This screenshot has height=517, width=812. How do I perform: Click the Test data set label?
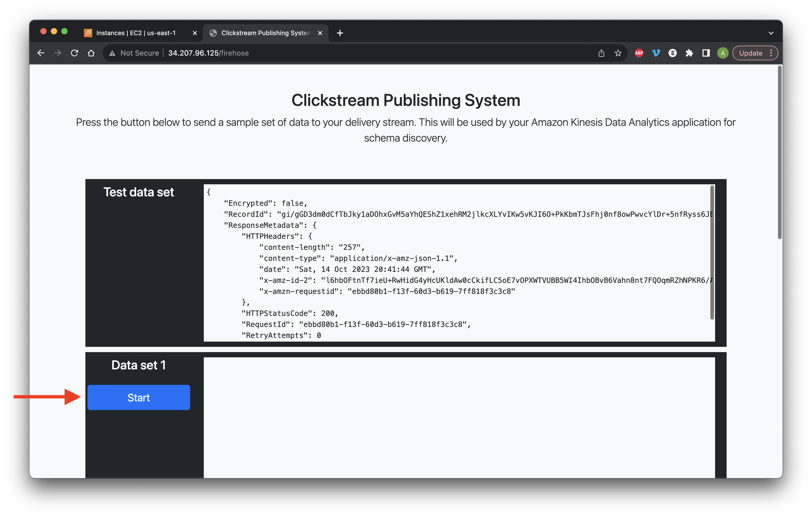pyautogui.click(x=139, y=192)
